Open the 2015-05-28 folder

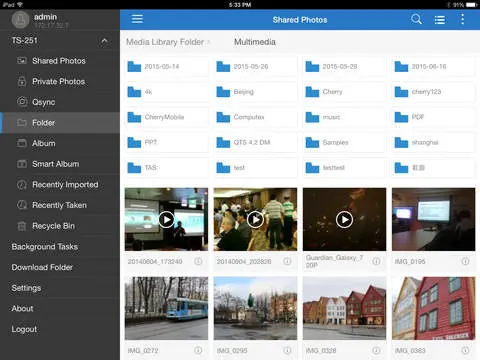pyautogui.click(x=344, y=67)
